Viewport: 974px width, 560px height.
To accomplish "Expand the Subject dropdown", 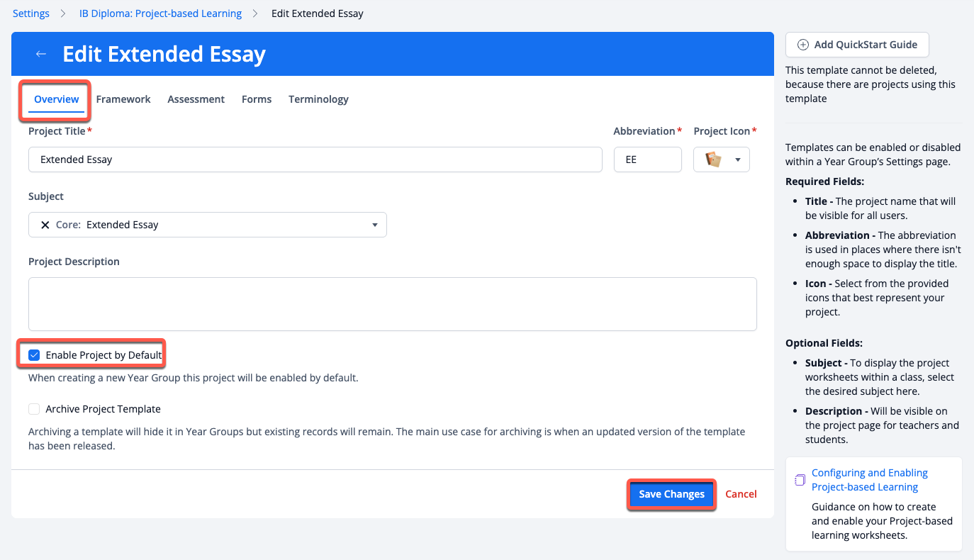I will point(375,225).
